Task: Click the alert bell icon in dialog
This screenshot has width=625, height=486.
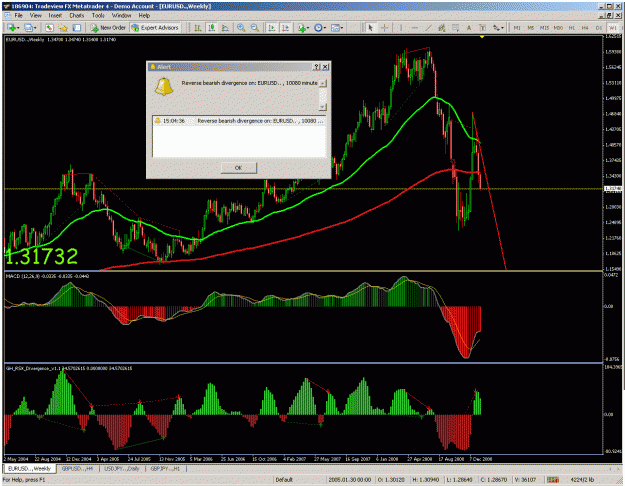Action: [164, 87]
